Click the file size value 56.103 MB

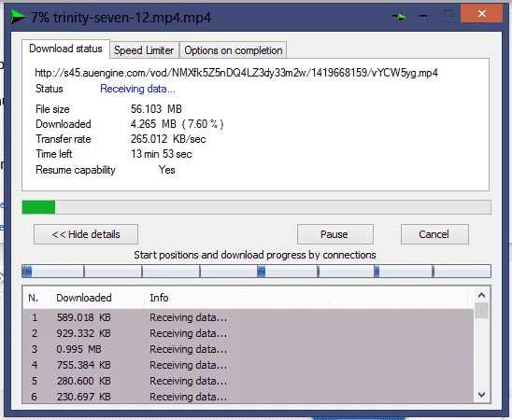156,109
